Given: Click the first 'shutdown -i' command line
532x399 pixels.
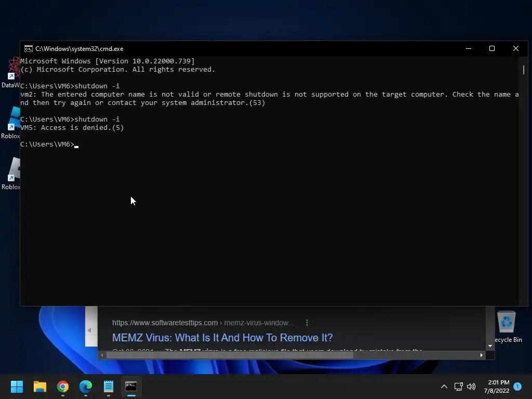Looking at the screenshot, I should click(70, 86).
